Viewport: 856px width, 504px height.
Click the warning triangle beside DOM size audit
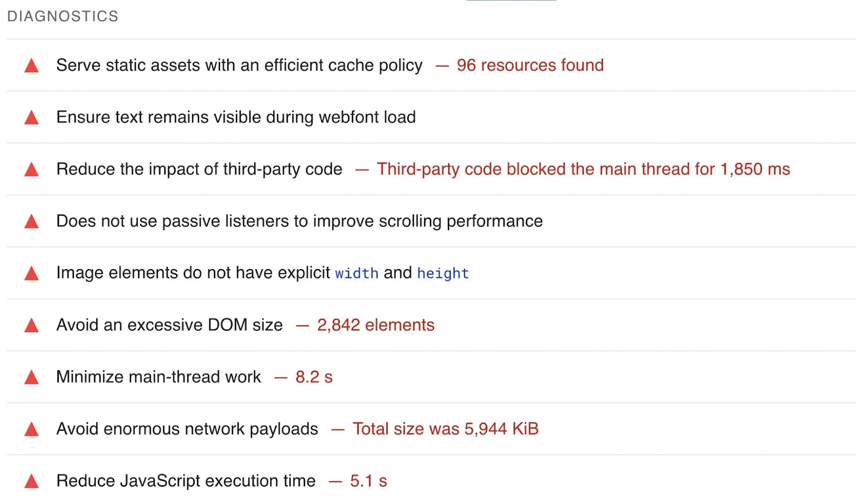pos(32,325)
